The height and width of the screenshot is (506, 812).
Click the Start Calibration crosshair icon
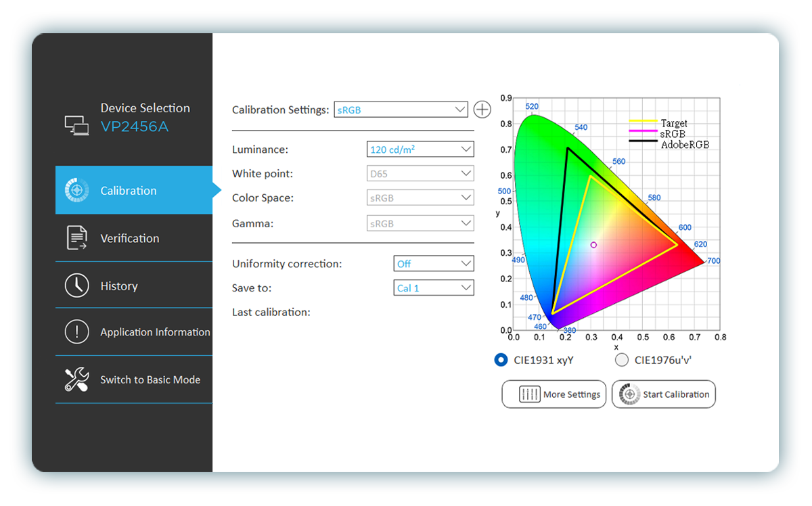pyautogui.click(x=629, y=394)
